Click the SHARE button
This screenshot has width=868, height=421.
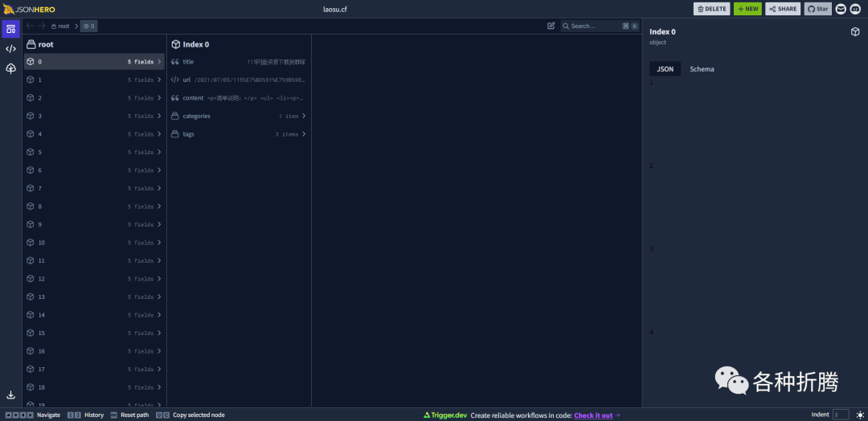click(783, 9)
